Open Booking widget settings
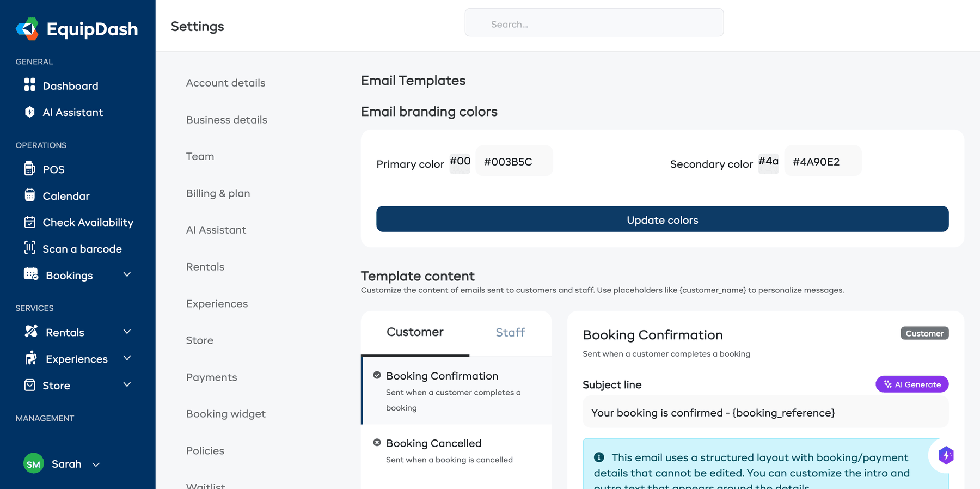The height and width of the screenshot is (489, 980). click(225, 414)
